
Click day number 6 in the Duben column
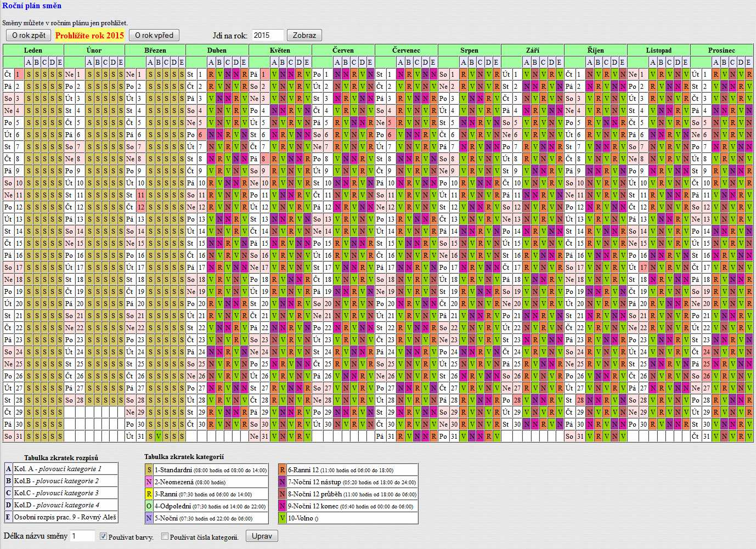[x=201, y=134]
